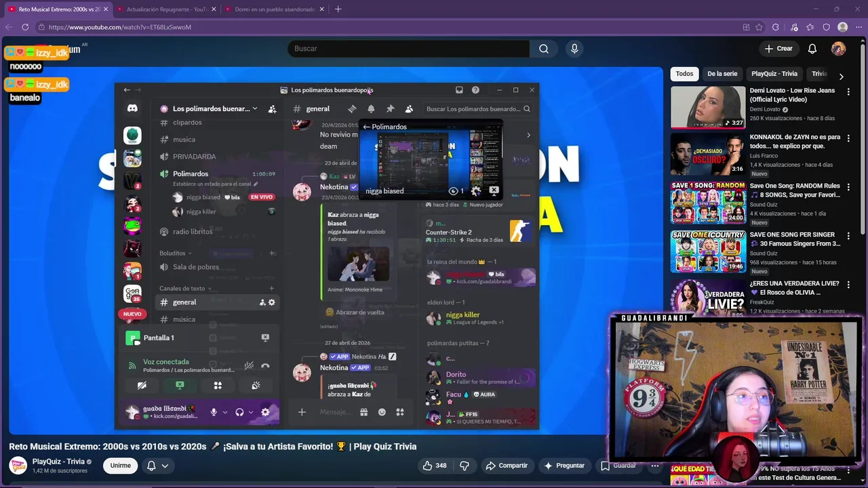Open Discord user settings gear
The width and height of the screenshot is (868, 488).
point(265,412)
